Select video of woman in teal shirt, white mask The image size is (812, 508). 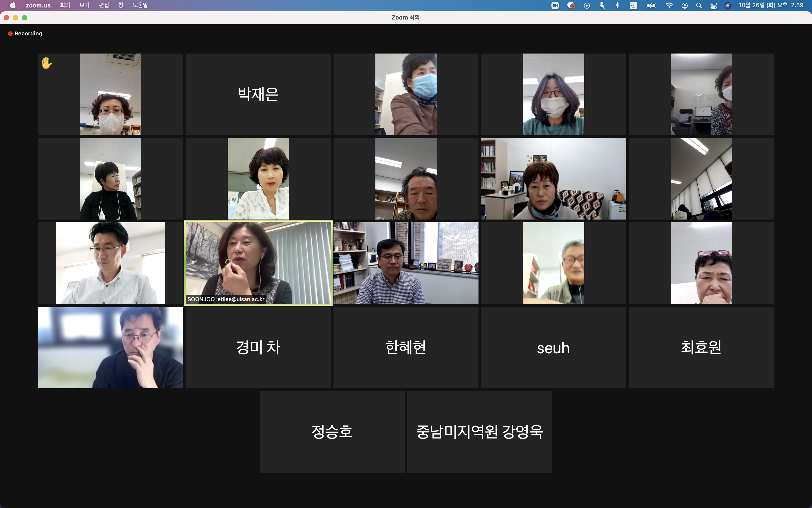click(x=554, y=94)
